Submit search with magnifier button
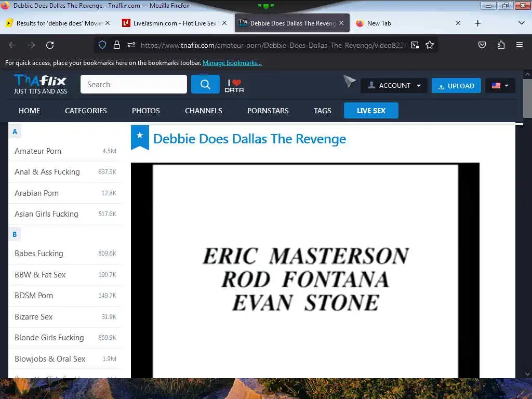Image resolution: width=532 pixels, height=399 pixels. 205,84
